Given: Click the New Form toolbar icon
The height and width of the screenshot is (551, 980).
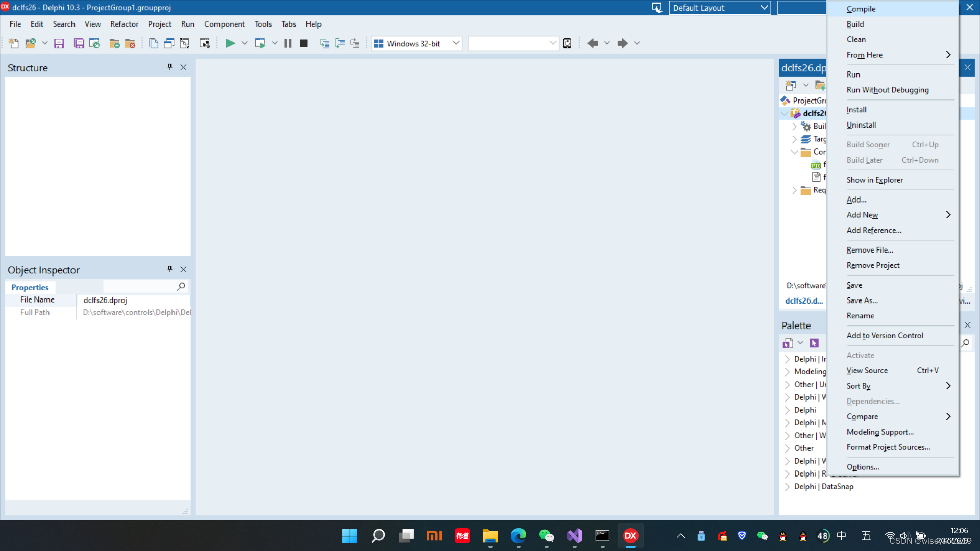Looking at the screenshot, I should point(205,43).
